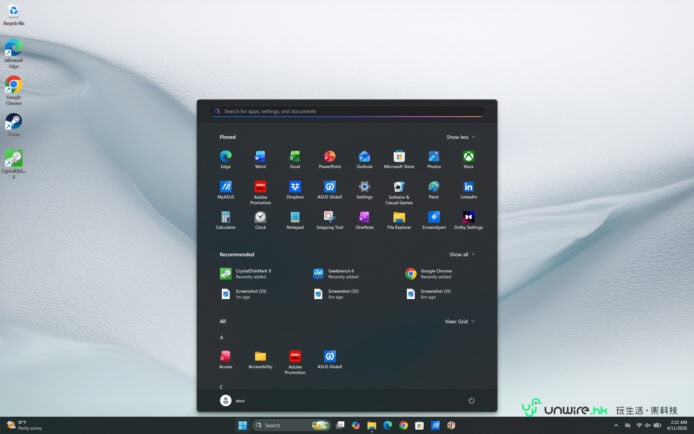This screenshot has height=434, width=694.
Task: Open Excel in the Pinned grid
Action: coord(295,159)
